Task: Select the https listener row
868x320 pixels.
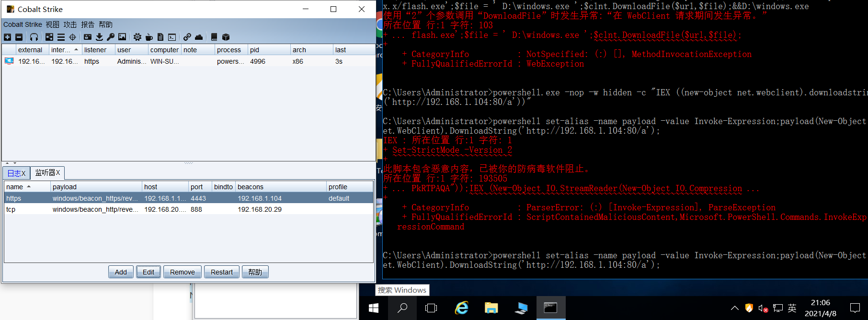Action: (x=189, y=198)
